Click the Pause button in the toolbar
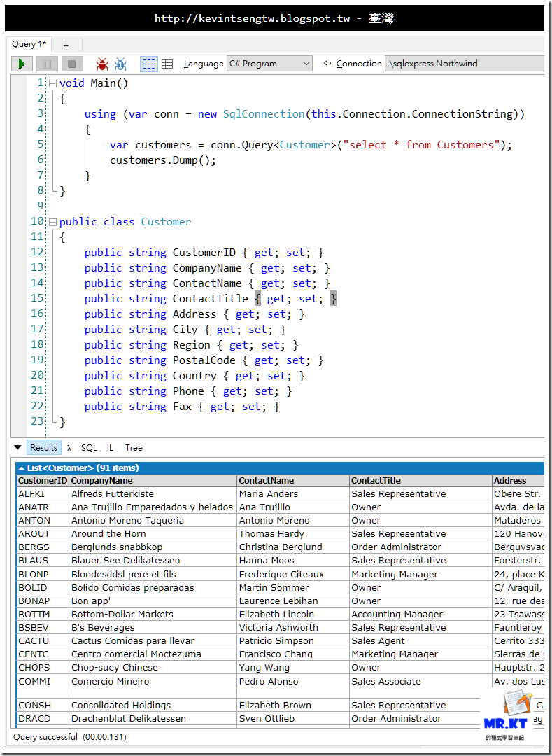Viewport: 552px width, 756px height. click(47, 64)
